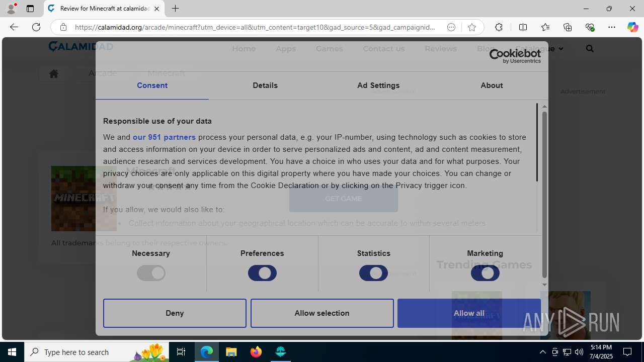The image size is (644, 362).
Task: Switch to the Details tab
Action: click(265, 85)
